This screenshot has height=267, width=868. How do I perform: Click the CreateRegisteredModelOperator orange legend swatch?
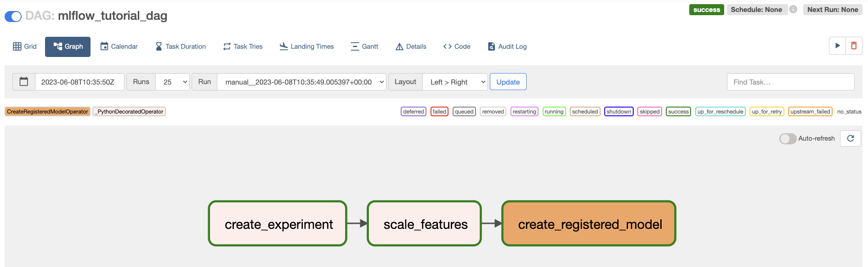[47, 112]
